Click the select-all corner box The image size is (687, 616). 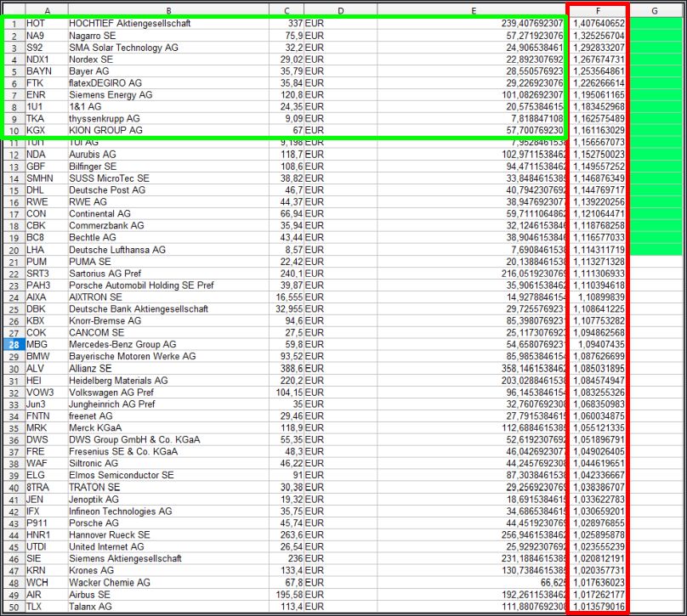point(12,10)
